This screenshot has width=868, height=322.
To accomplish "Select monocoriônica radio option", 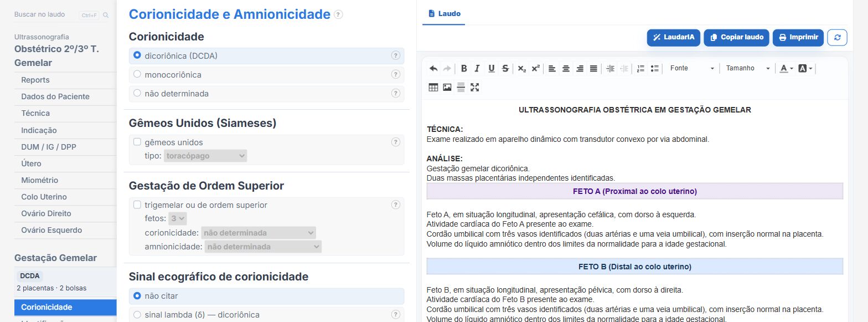I will click(x=137, y=74).
